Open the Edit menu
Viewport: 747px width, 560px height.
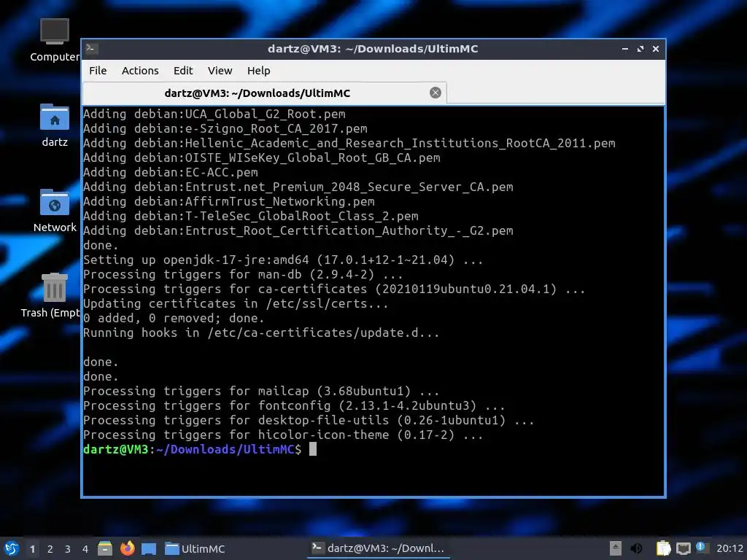183,71
